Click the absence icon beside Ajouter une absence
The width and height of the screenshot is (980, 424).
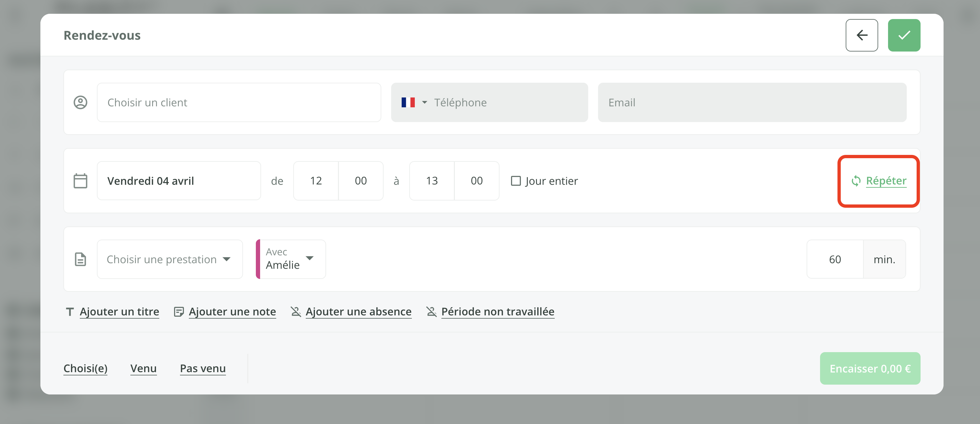(296, 312)
